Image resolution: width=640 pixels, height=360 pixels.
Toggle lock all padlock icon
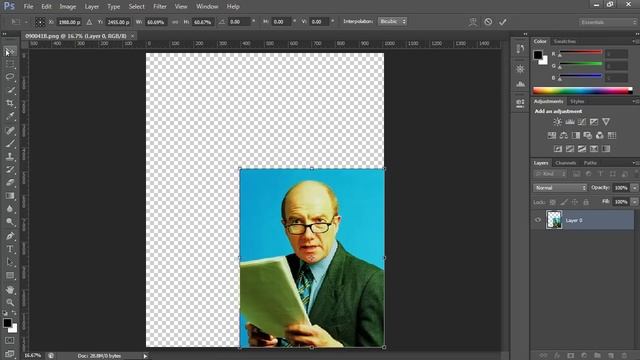pyautogui.click(x=586, y=202)
